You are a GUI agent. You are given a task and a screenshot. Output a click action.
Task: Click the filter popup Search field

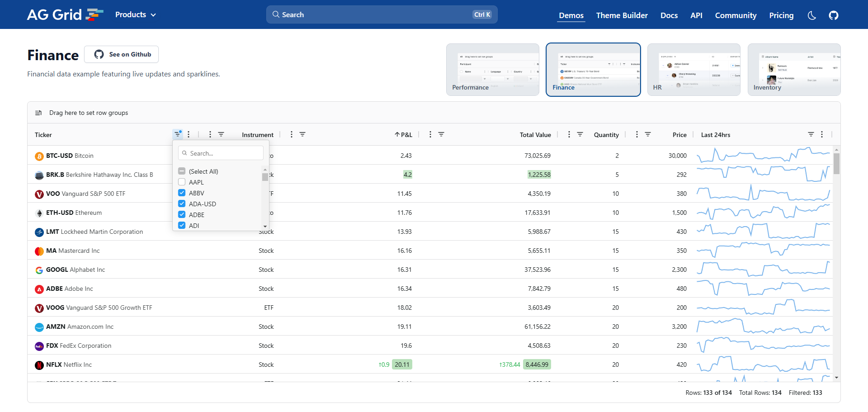(x=221, y=153)
